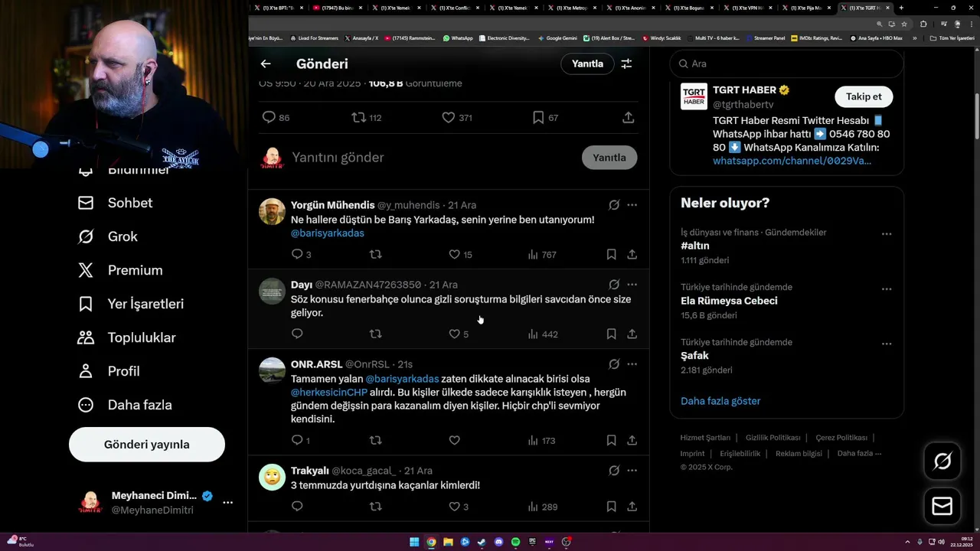
Task: Click the @barisyarkadas mention in Yorgün Mühendis reply
Action: (x=328, y=233)
